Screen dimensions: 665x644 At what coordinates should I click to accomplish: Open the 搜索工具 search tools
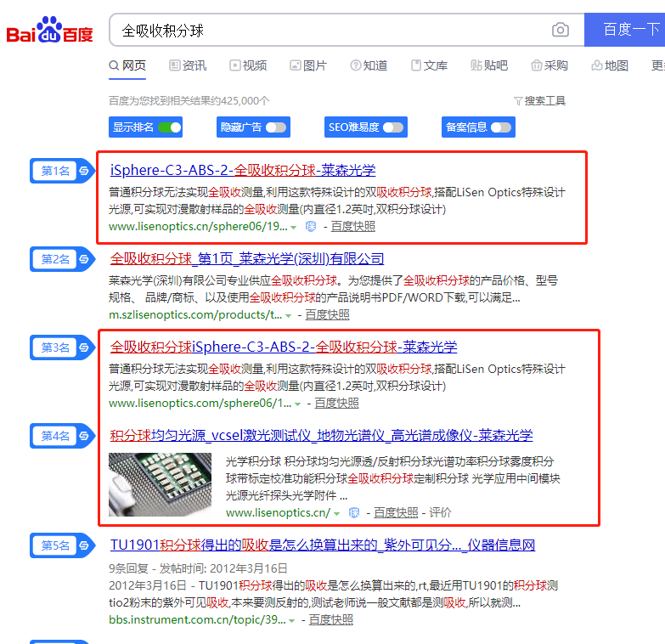[539, 101]
